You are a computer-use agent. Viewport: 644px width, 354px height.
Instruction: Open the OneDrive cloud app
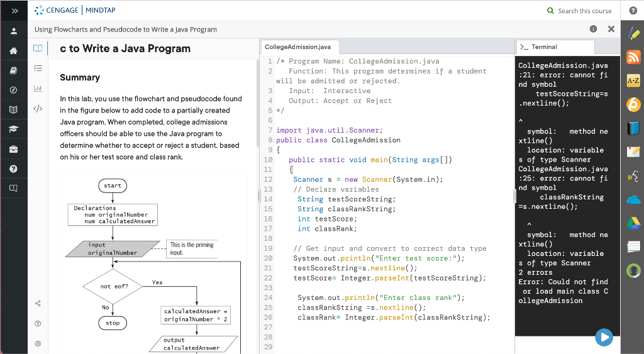(x=633, y=200)
